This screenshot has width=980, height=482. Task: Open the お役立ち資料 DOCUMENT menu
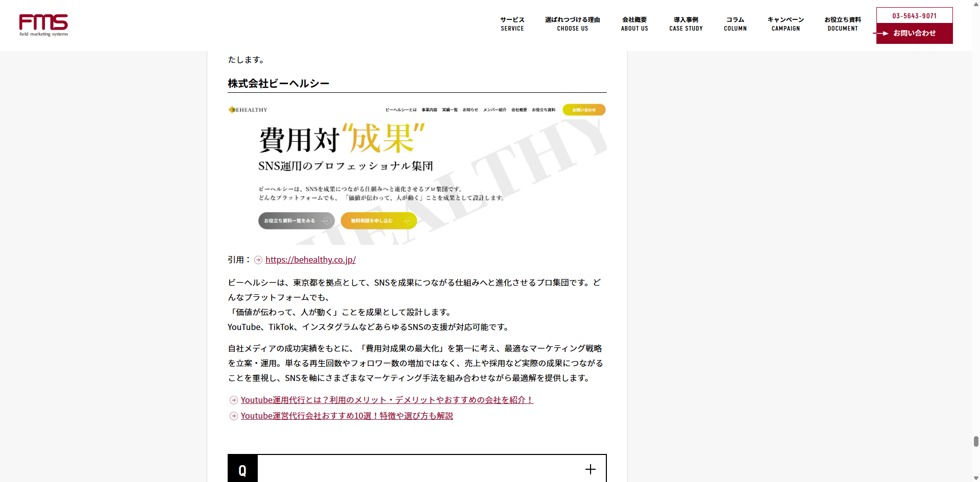(x=843, y=24)
